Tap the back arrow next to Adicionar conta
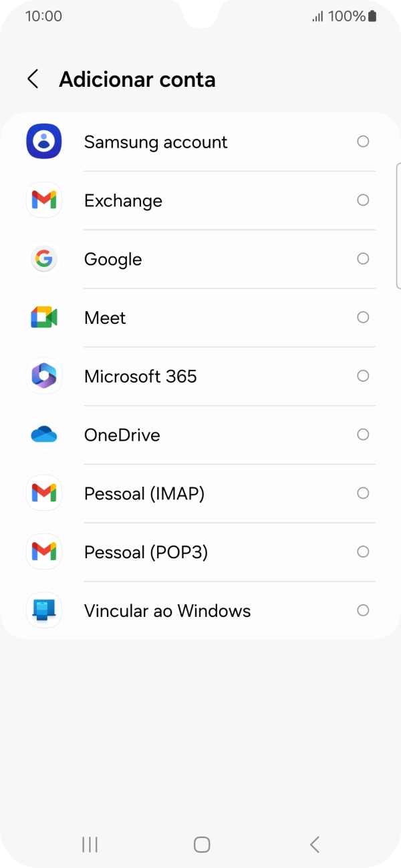 33,79
